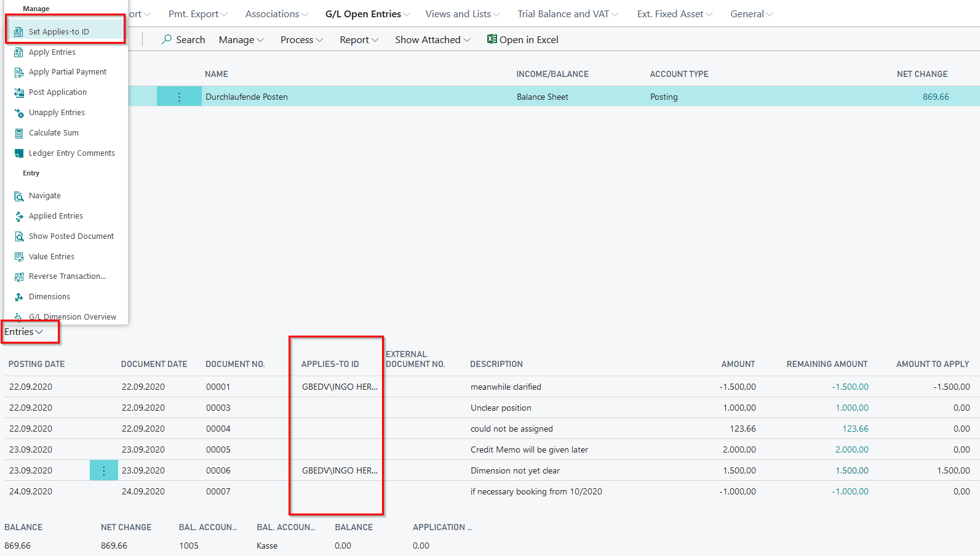Viewport: 980px width, 556px height.
Task: Open the G/L Open Entries menu
Action: point(367,14)
